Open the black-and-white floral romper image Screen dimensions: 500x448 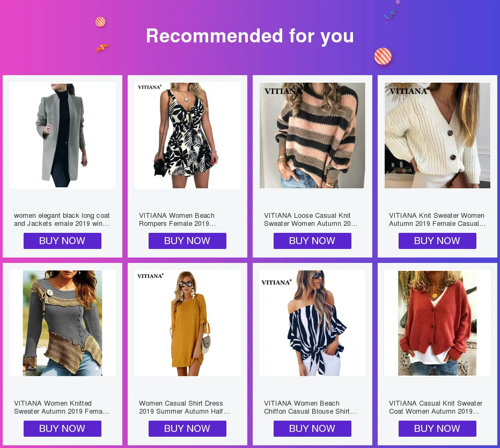coord(188,135)
